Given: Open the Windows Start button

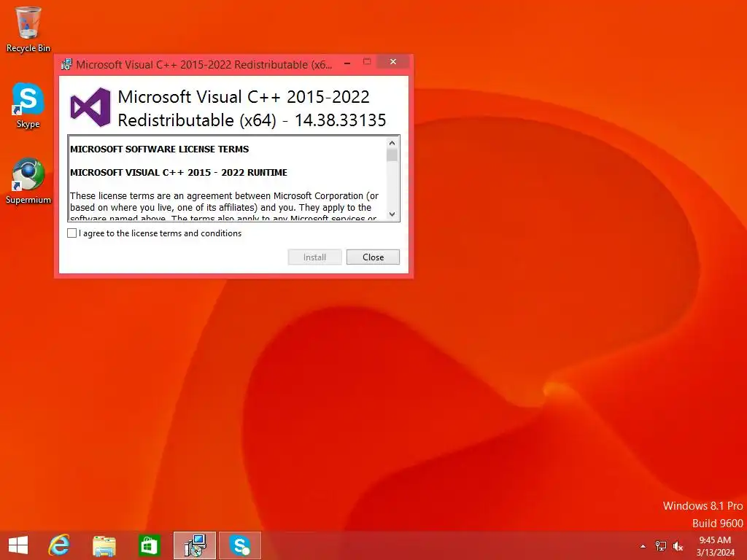Looking at the screenshot, I should (18, 545).
